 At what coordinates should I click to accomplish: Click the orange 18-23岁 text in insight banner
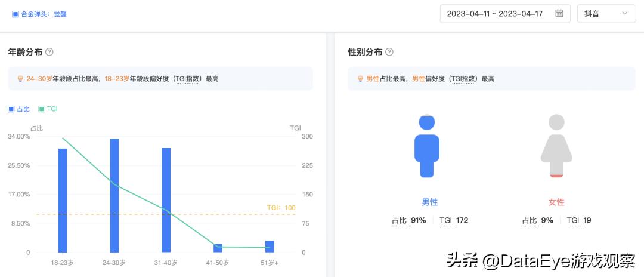tap(117, 79)
